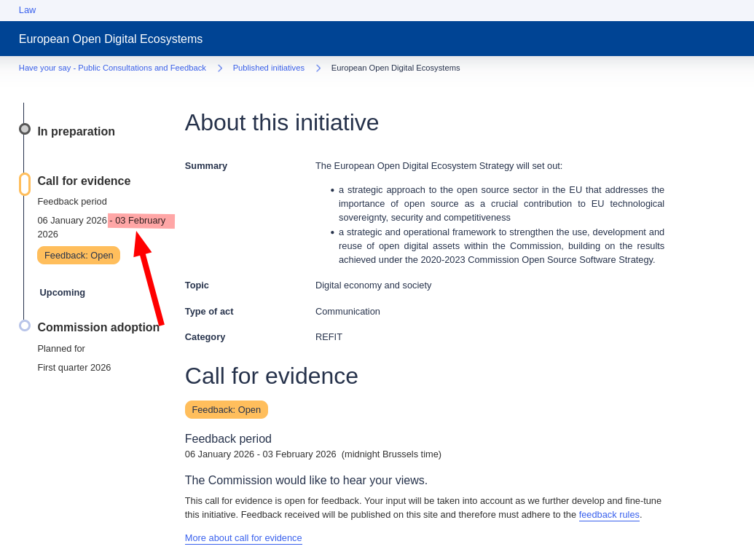This screenshot has height=560, width=754.
Task: Open the feedback rules link
Action: click(609, 515)
